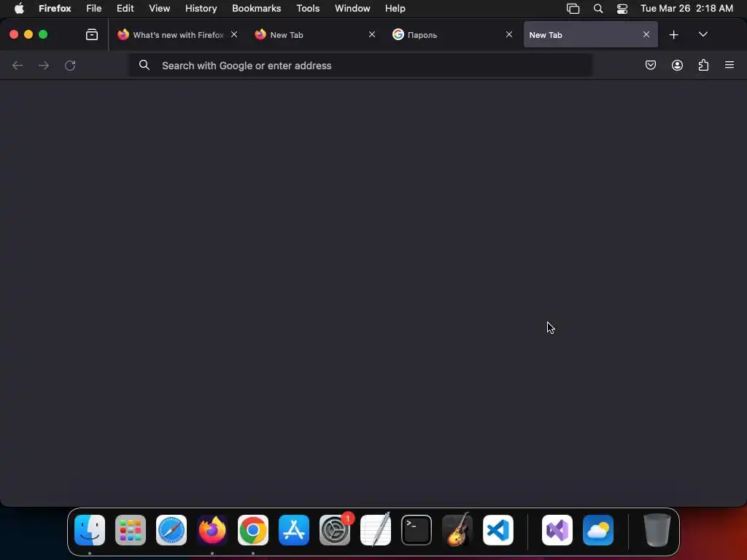
Task: Click Firefox icon in the Dock
Action: 212,530
